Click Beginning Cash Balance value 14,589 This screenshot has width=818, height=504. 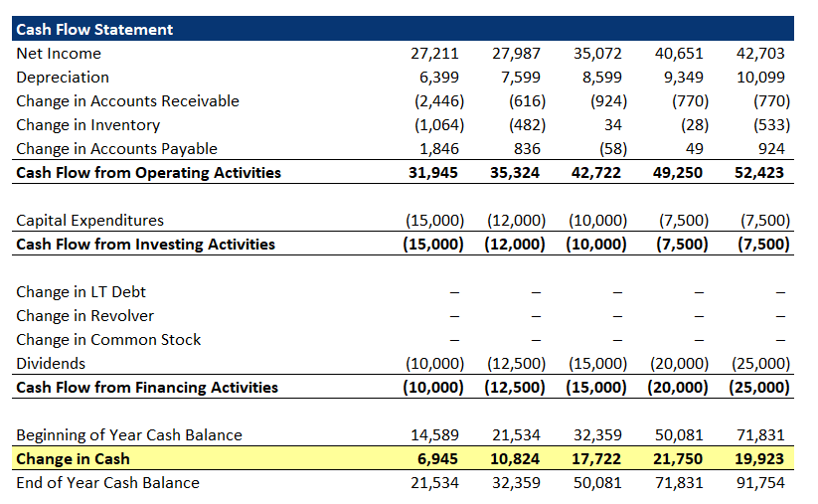pyautogui.click(x=434, y=435)
